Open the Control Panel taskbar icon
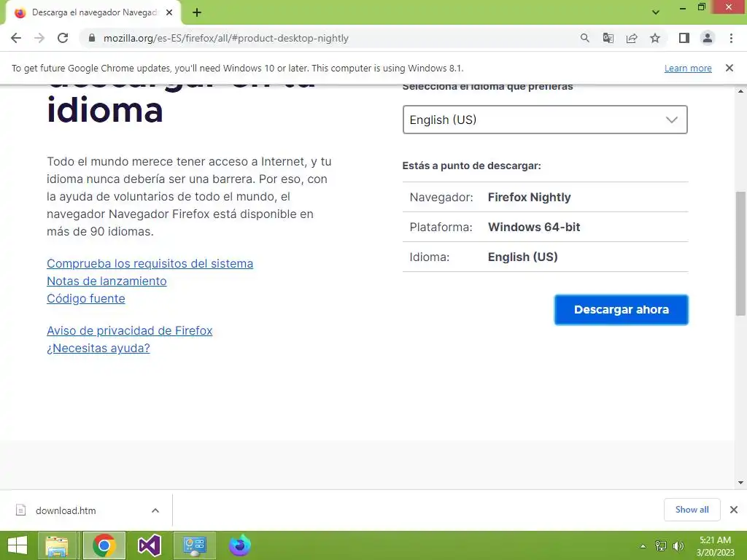747x560 pixels. point(194,545)
